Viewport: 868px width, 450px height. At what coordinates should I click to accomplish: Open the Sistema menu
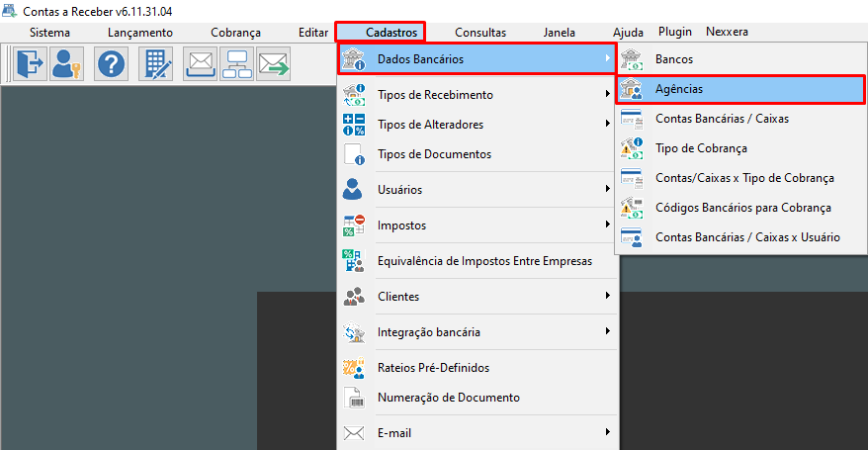pos(49,33)
